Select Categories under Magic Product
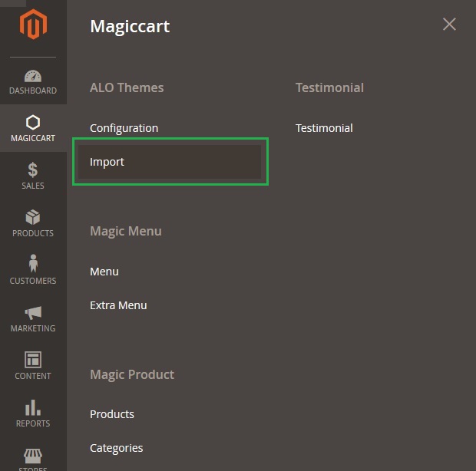476x471 pixels. tap(116, 448)
